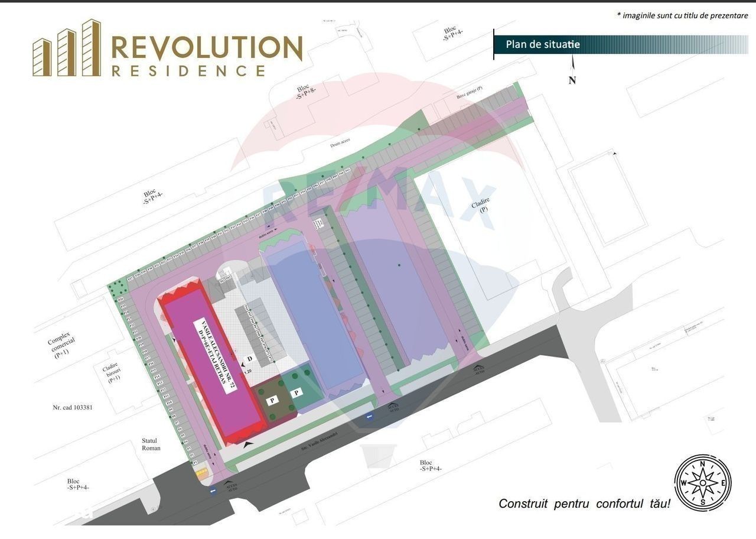Click the Statul Roman label
The image size is (756, 539).
pyautogui.click(x=151, y=444)
